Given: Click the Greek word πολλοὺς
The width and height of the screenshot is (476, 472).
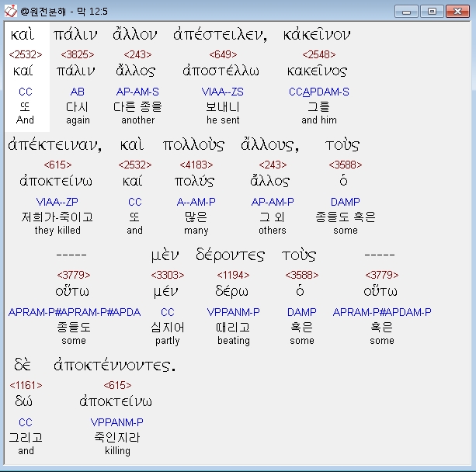Looking at the screenshot, I should coord(193,145).
